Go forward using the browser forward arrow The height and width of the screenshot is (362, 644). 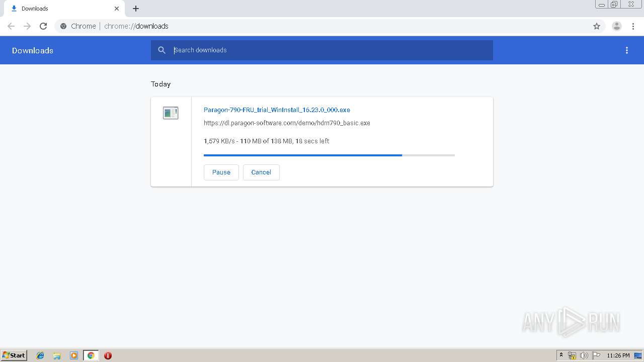pyautogui.click(x=27, y=26)
